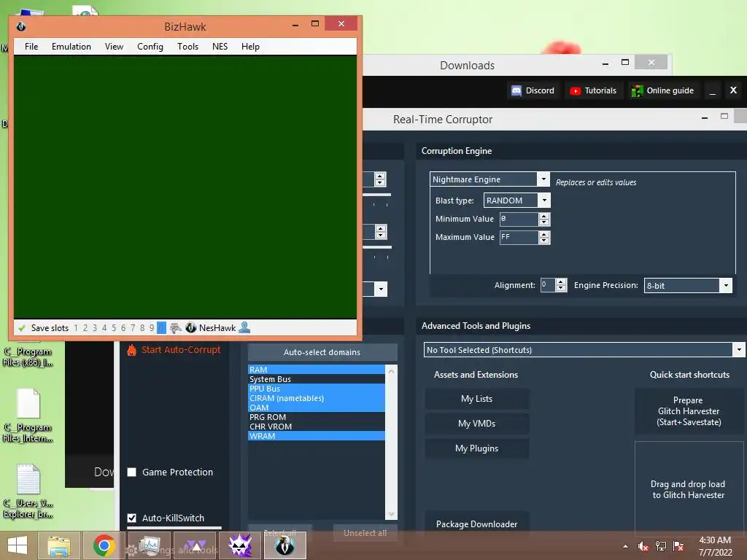This screenshot has height=560, width=747.
Task: Open C_Program Files_Intern desktop file
Action: point(28,415)
